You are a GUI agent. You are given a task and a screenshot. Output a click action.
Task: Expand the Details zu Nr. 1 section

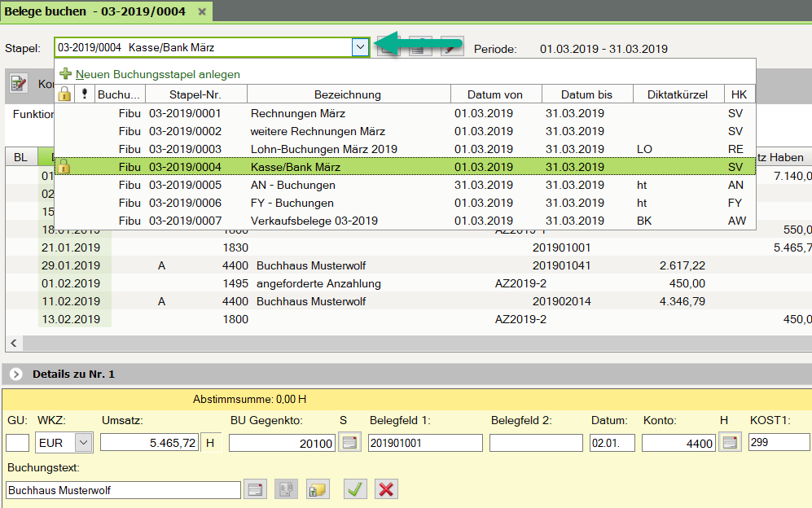click(x=16, y=374)
